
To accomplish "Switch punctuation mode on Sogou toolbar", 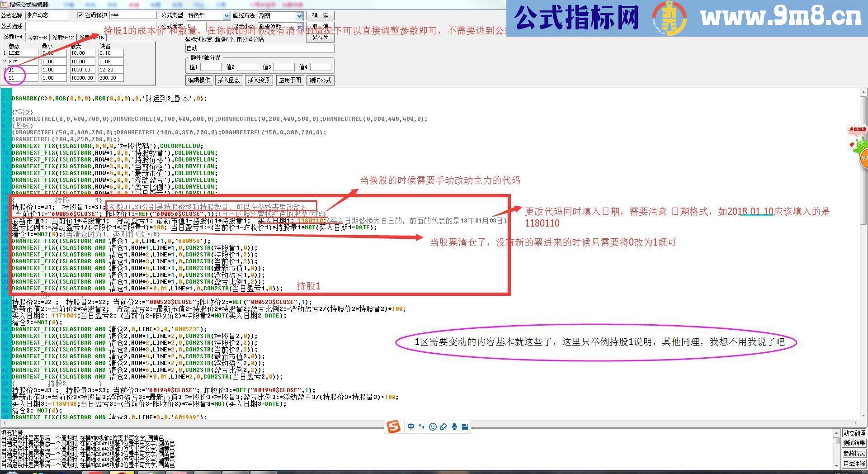I will (x=421, y=427).
